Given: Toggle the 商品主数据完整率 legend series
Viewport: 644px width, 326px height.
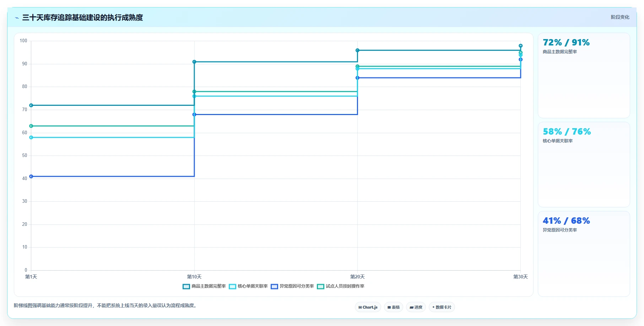Looking at the screenshot, I should pos(204,286).
